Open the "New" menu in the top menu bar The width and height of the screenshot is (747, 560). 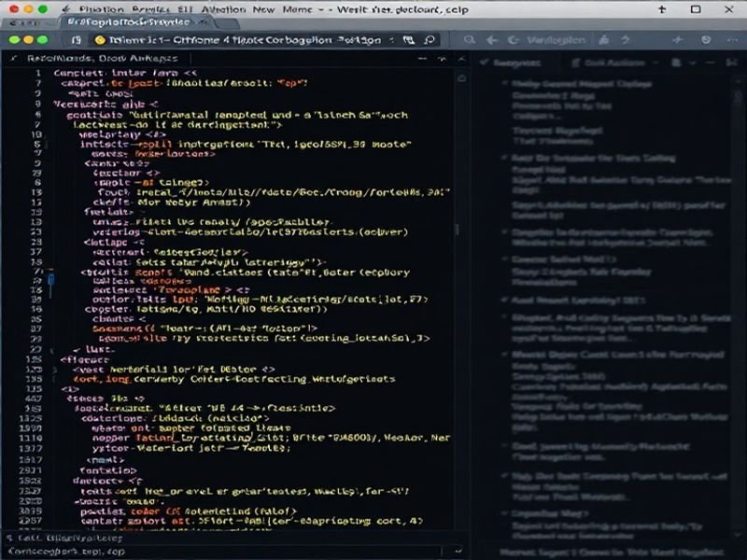[x=263, y=7]
